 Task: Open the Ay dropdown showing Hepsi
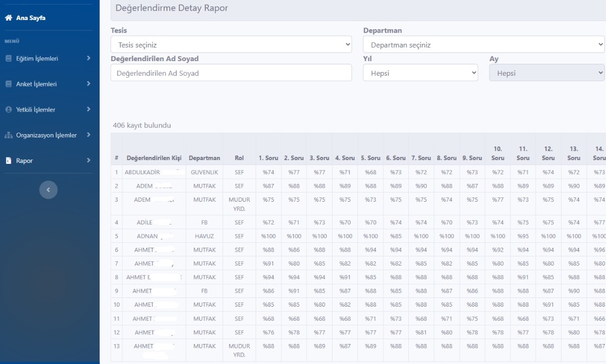[546, 73]
